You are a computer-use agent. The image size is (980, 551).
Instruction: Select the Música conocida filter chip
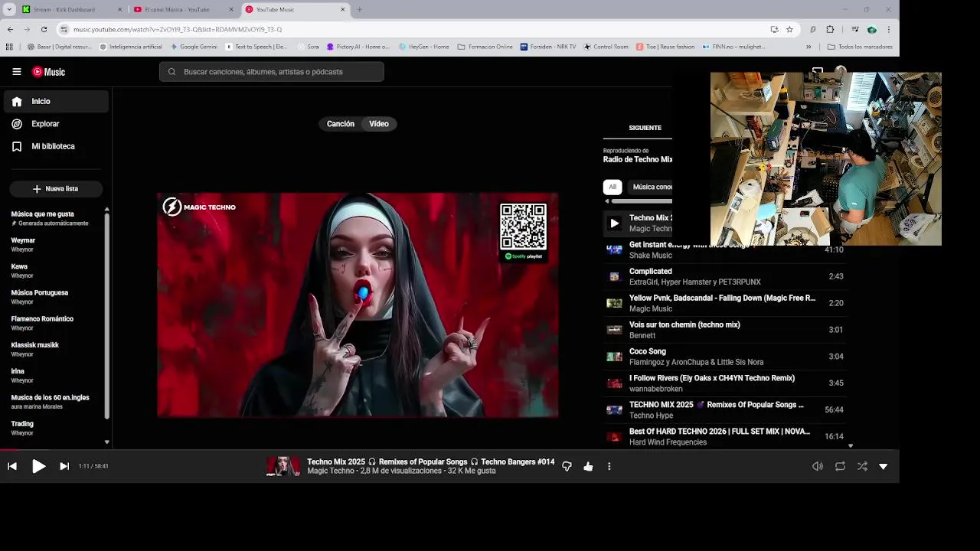(x=652, y=187)
